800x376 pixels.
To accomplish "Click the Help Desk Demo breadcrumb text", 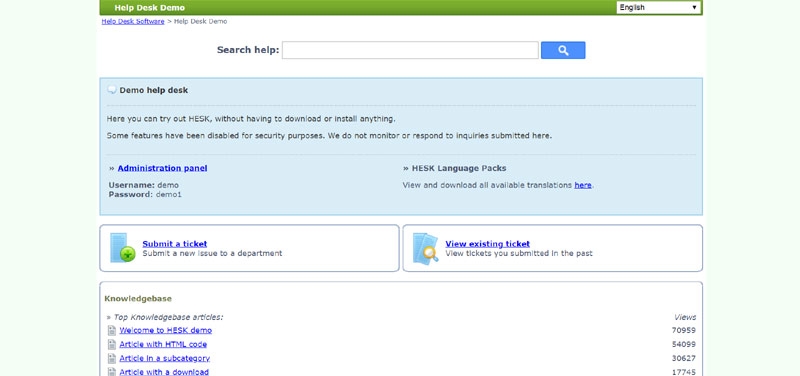I will click(201, 21).
